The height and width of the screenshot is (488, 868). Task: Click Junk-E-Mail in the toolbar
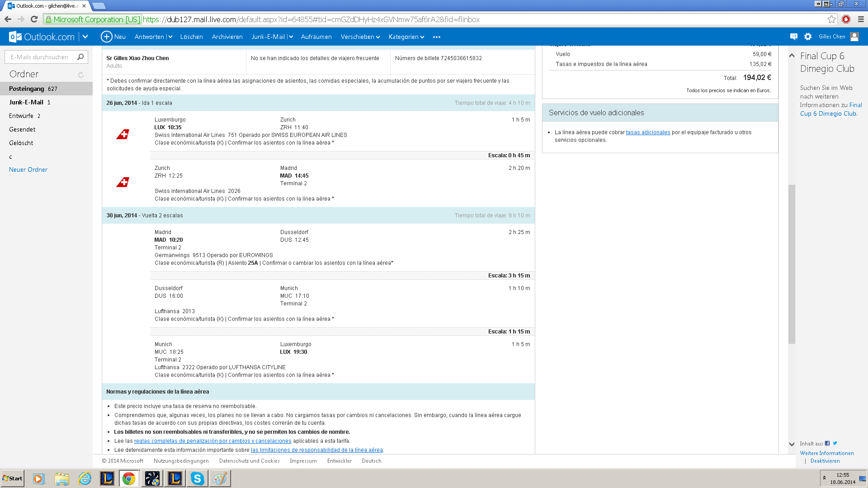pyautogui.click(x=268, y=37)
